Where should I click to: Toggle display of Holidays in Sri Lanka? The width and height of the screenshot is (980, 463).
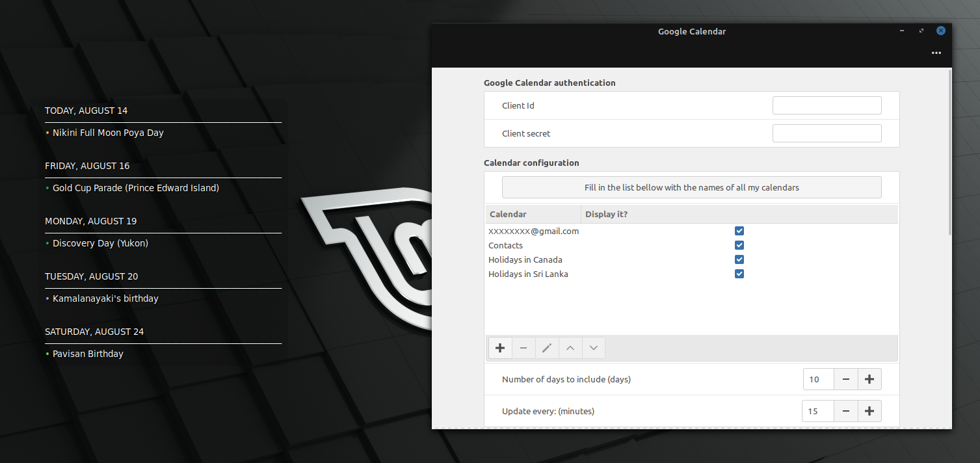coord(739,274)
